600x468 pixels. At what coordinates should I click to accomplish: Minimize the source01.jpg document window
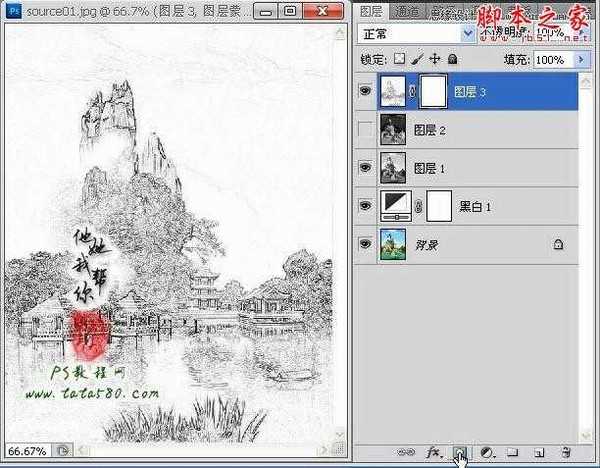click(x=266, y=11)
